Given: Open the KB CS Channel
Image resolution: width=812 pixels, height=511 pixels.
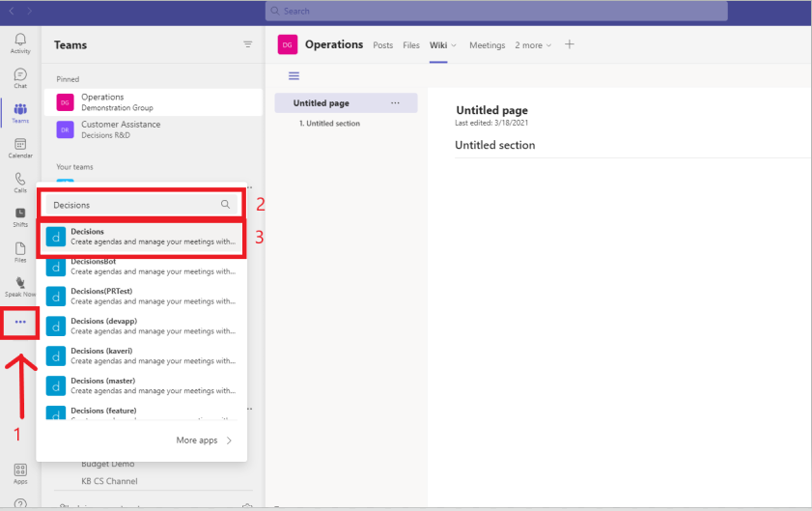Looking at the screenshot, I should (x=109, y=481).
